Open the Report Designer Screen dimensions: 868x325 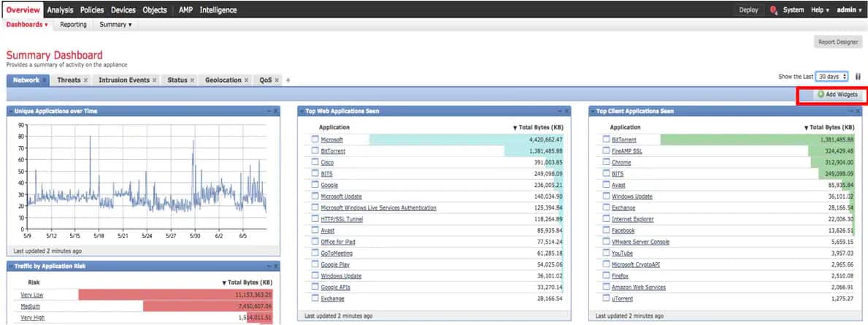pyautogui.click(x=840, y=42)
